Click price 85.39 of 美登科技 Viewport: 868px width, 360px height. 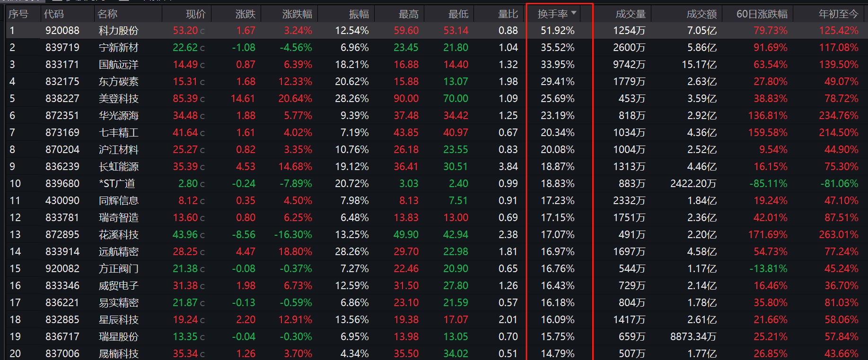(x=185, y=99)
